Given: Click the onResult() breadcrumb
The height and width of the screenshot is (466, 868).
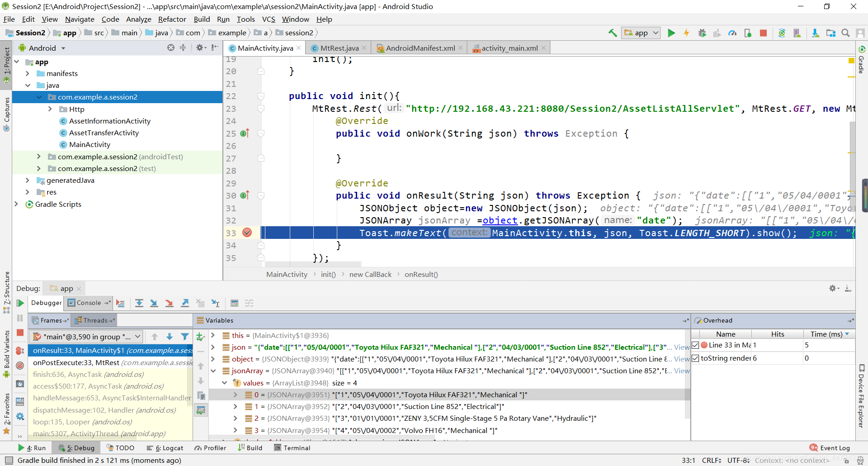Looking at the screenshot, I should [x=421, y=274].
